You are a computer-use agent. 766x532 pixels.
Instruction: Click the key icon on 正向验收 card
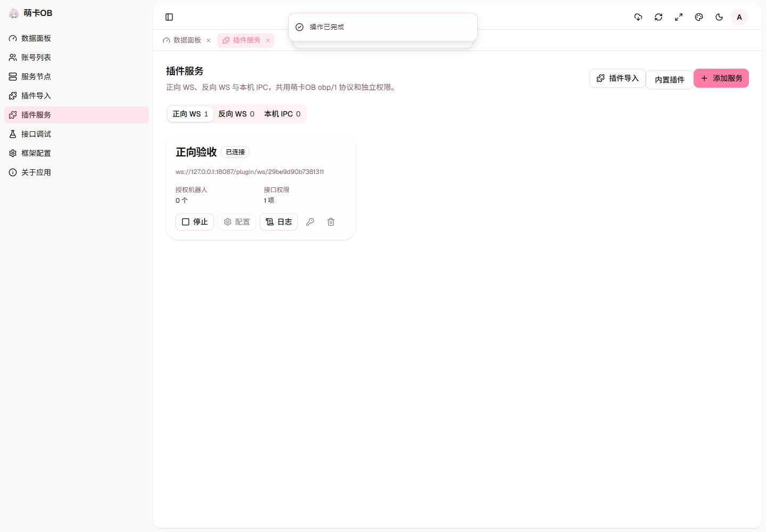point(310,222)
